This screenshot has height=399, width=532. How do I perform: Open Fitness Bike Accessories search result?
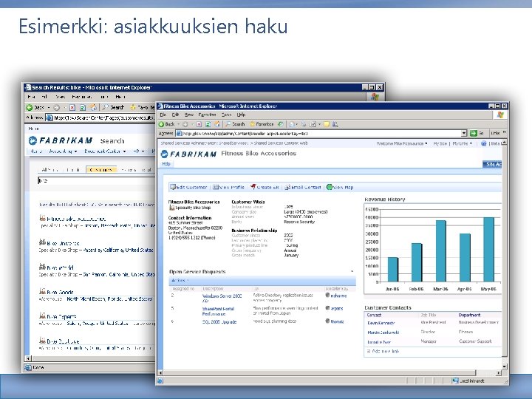point(76,219)
